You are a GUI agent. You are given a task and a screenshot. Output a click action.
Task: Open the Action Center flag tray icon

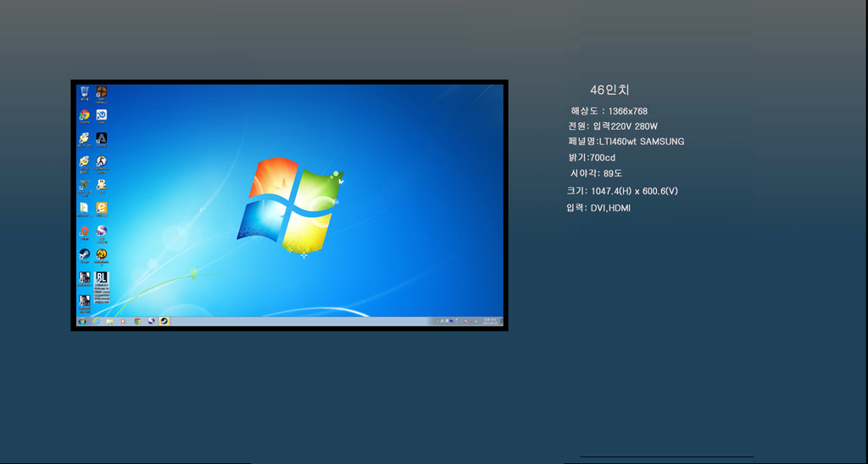pyautogui.click(x=465, y=321)
